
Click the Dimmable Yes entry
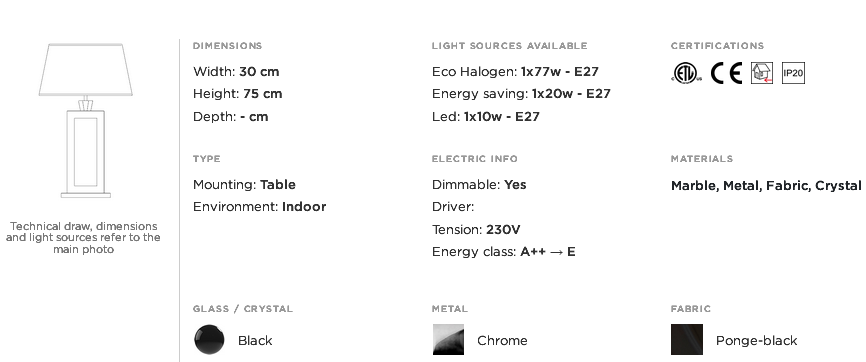pyautogui.click(x=479, y=185)
